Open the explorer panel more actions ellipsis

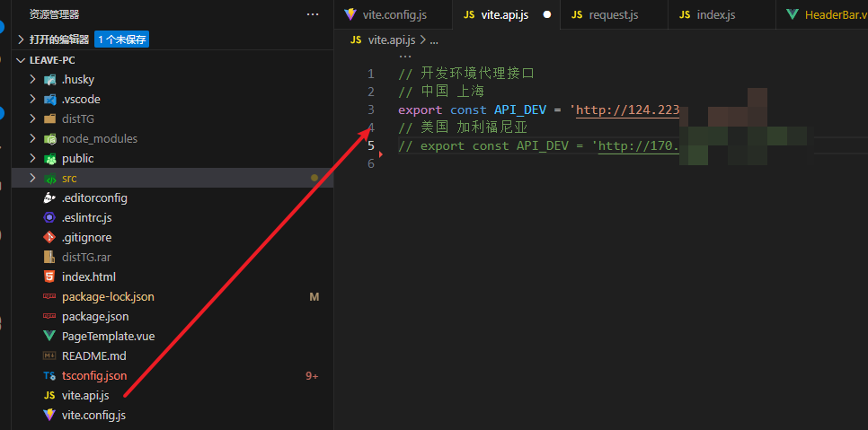tap(312, 14)
